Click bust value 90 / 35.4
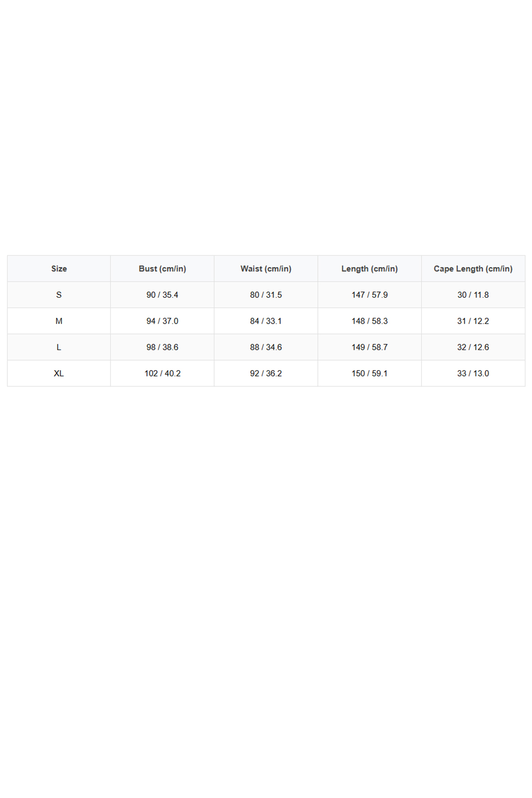Viewport: 532px width, 798px height. click(162, 295)
